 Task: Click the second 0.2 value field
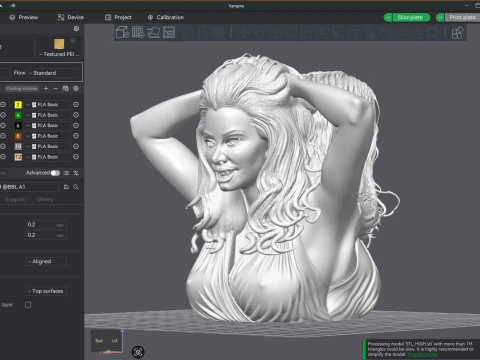click(46, 235)
